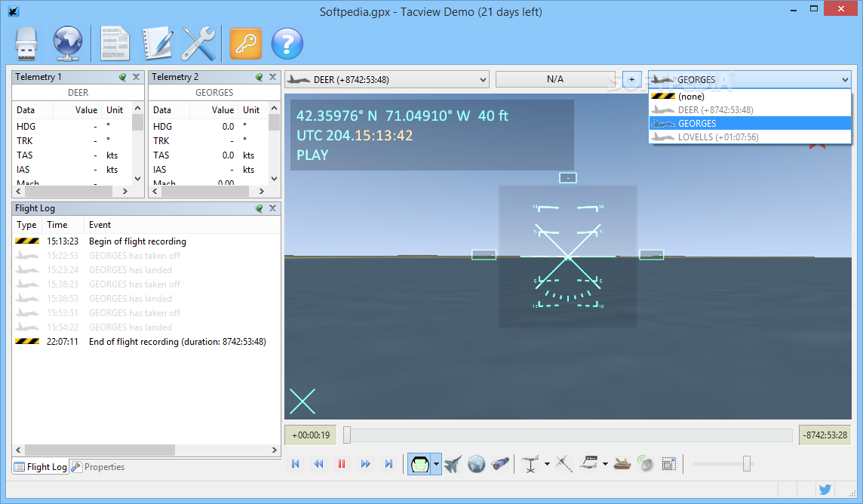
Task: Open the dropdown next to the aircraft label icon
Action: pos(606,464)
